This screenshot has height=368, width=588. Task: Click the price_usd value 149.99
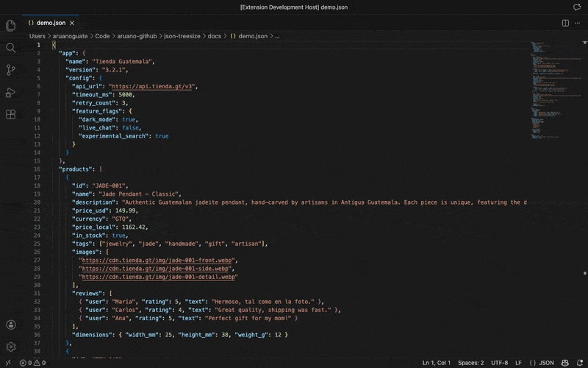[126, 210]
